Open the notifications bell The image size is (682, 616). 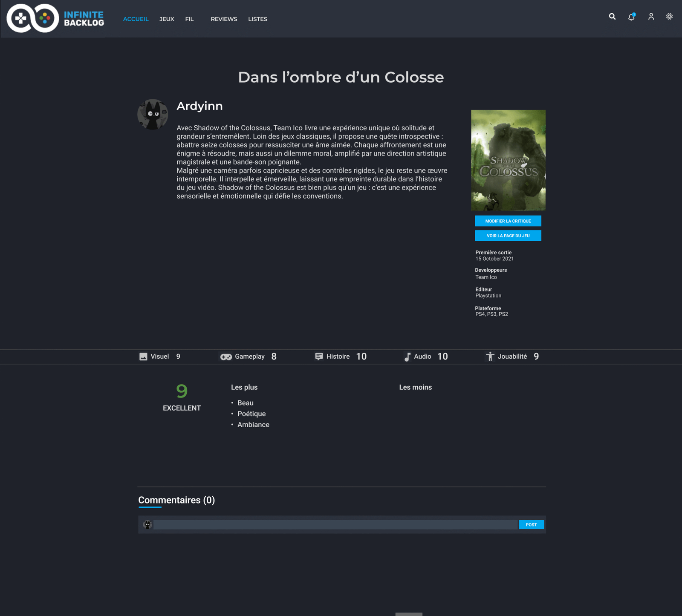click(631, 17)
